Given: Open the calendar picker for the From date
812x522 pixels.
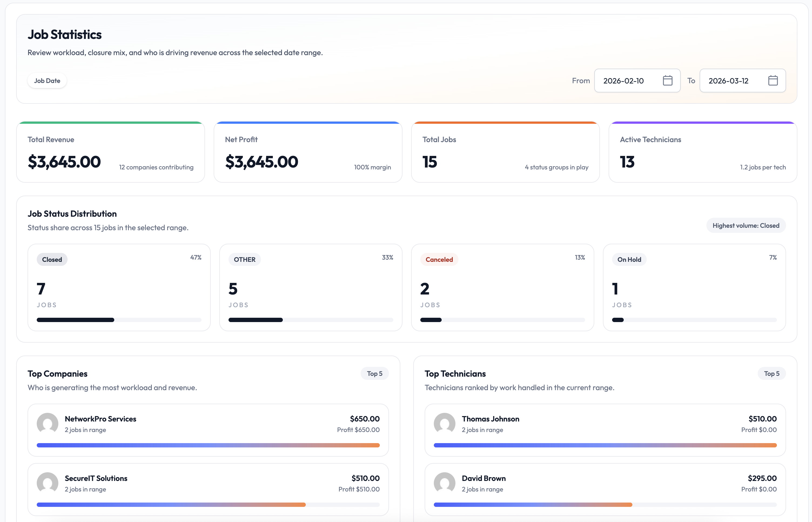Looking at the screenshot, I should (667, 80).
